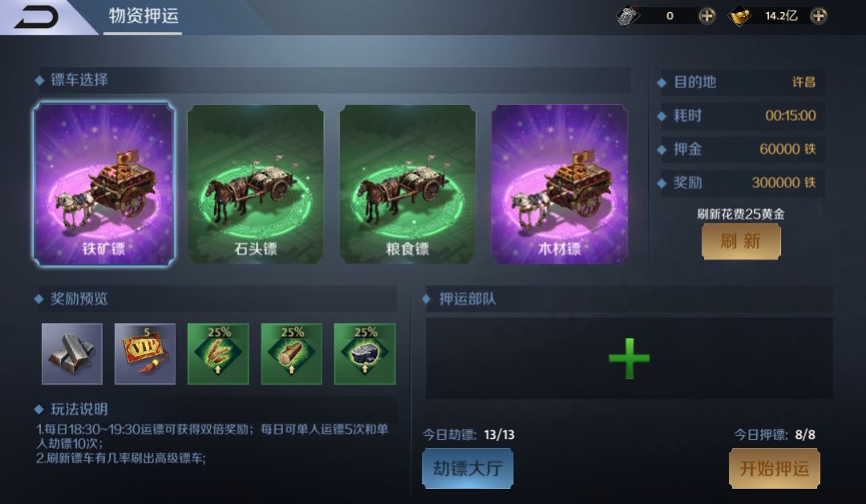View the iron ingot reward icon
This screenshot has width=866, height=504.
(72, 354)
